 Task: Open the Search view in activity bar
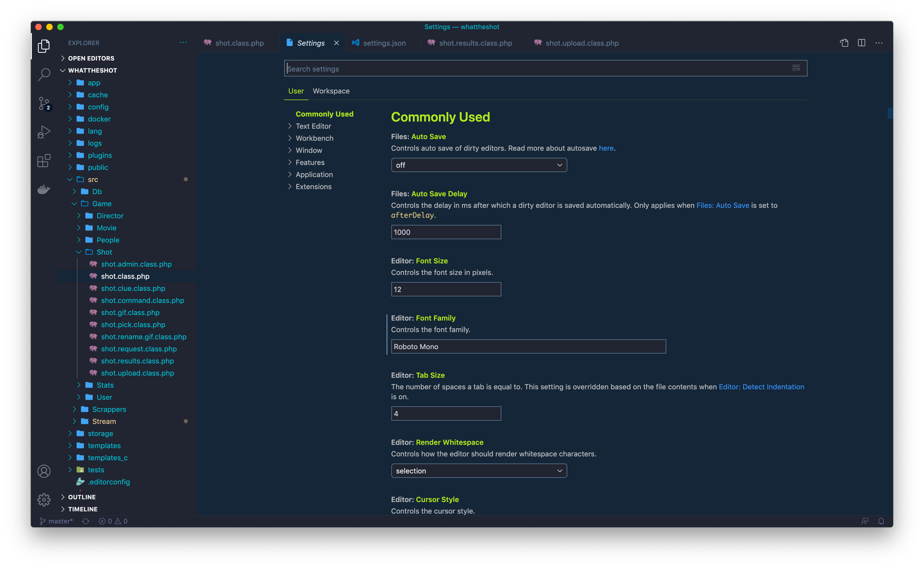pos(44,75)
